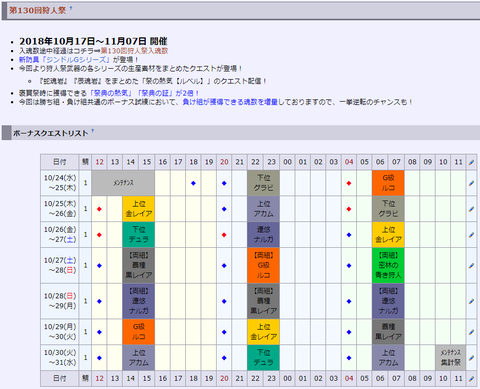This screenshot has height=389, width=480.
Task: Click the anchor dagger beside 第130回狩人祭 heading
Action: click(x=71, y=8)
